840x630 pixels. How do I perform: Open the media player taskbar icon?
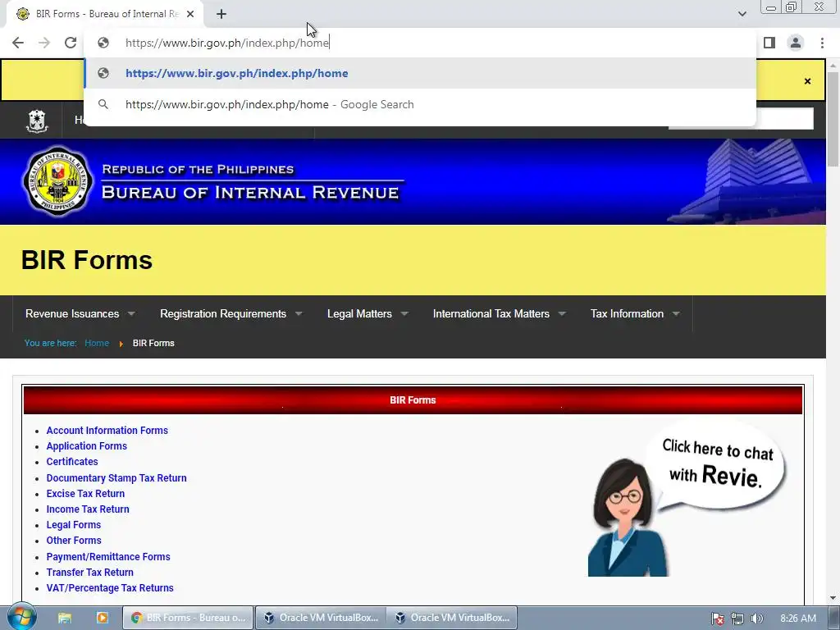(103, 618)
